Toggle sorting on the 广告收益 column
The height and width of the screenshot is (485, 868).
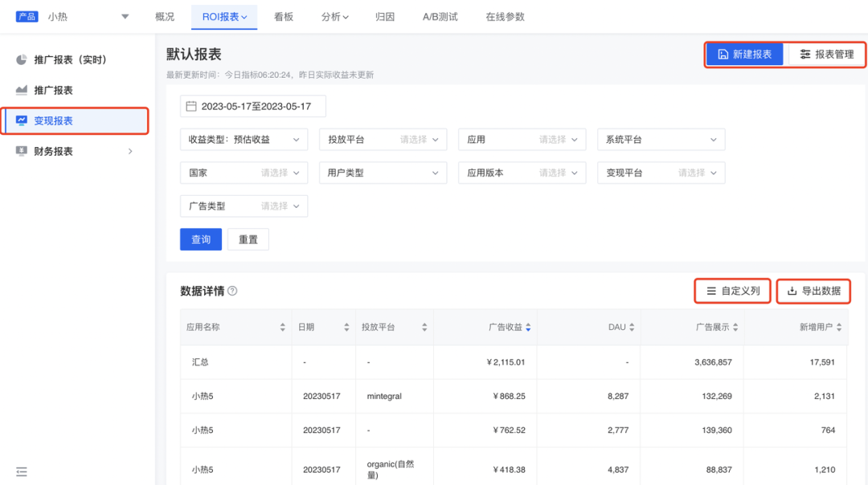pos(530,327)
